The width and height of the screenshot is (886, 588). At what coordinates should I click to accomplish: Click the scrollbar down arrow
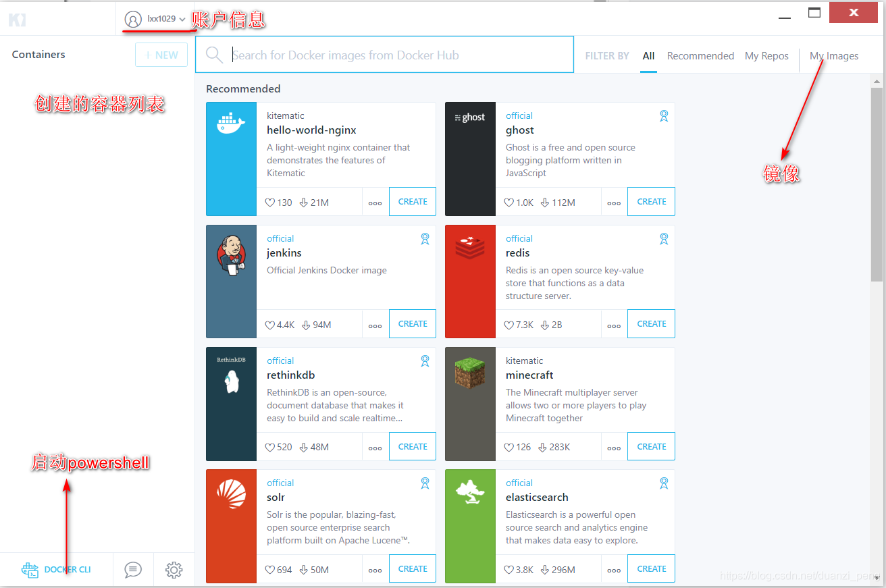point(877,578)
